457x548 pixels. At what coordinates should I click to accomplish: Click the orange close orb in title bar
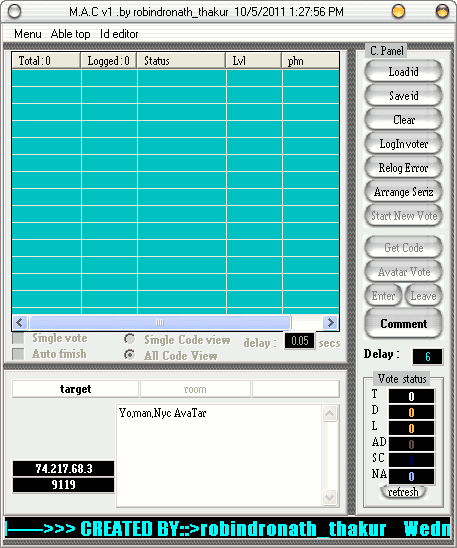442,11
